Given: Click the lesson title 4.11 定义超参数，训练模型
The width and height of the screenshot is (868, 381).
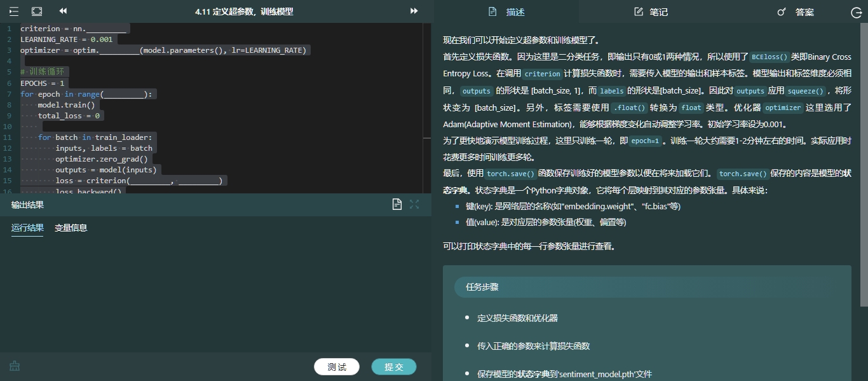Looking at the screenshot, I should click(x=244, y=11).
